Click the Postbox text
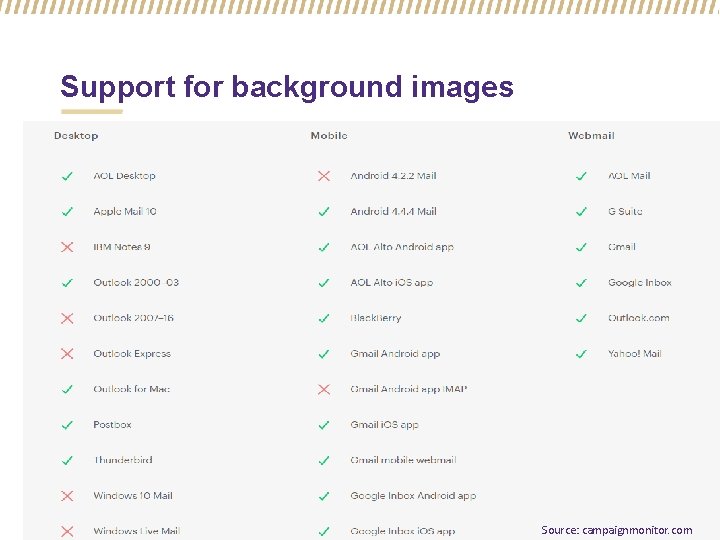The height and width of the screenshot is (540, 720). pos(112,424)
